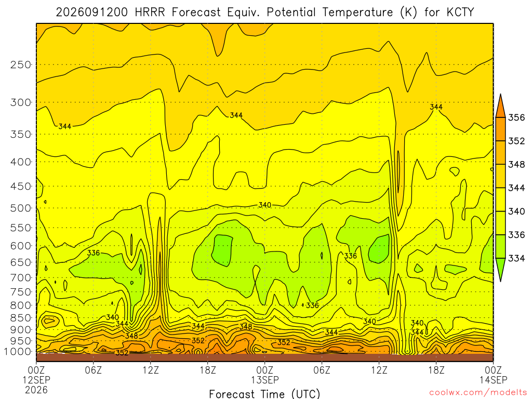Click the 348 colorbar label
Viewport: 532px width, 399px height.
point(516,165)
